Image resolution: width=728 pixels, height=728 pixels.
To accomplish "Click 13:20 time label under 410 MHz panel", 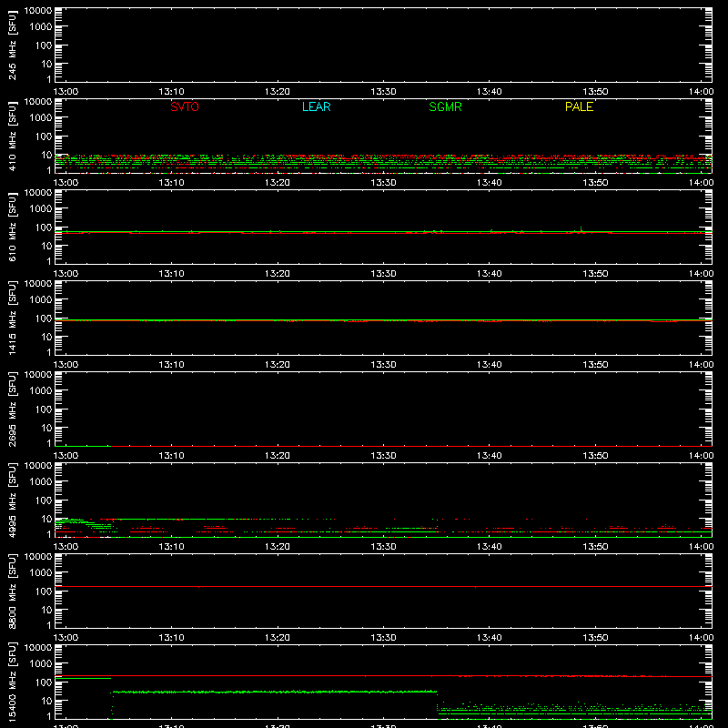I will [x=278, y=183].
